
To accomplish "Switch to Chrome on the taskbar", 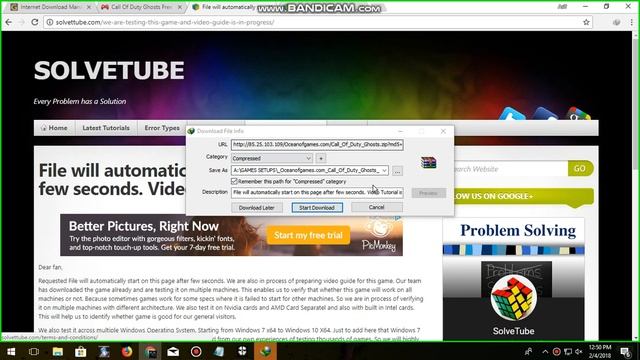I will pyautogui.click(x=150, y=351).
